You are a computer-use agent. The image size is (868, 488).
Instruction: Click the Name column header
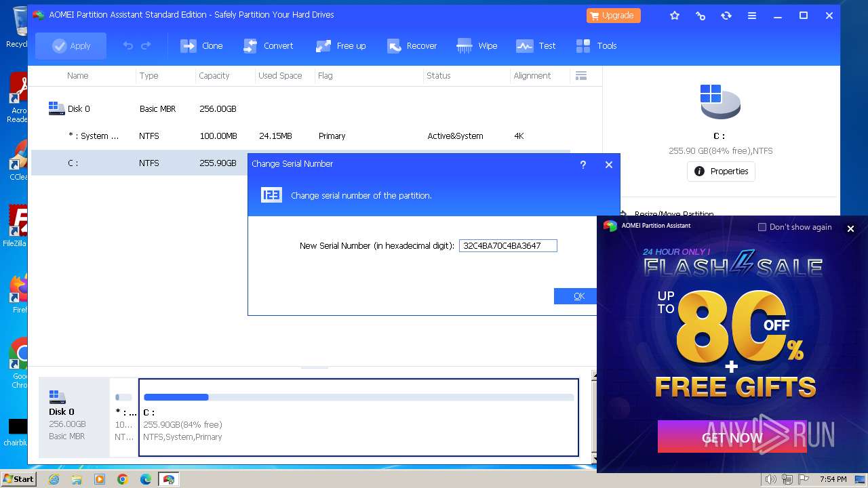pyautogui.click(x=78, y=76)
